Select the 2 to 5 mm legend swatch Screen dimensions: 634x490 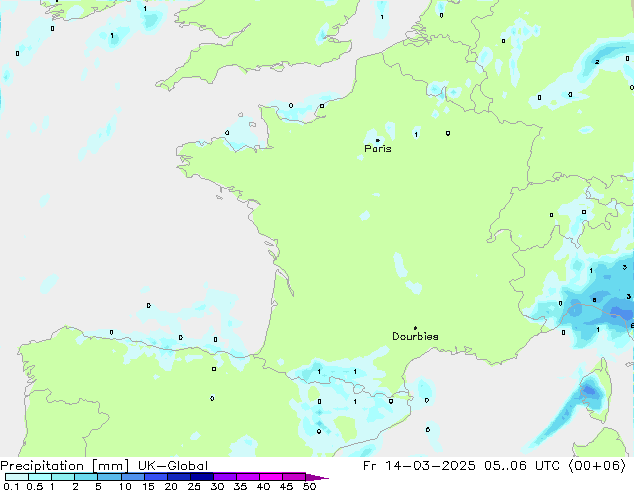(86, 477)
